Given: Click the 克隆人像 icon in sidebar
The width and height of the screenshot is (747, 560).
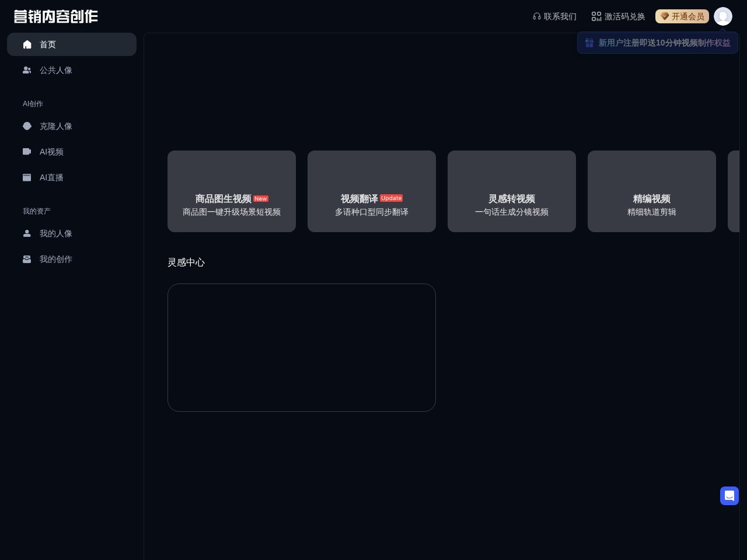Looking at the screenshot, I should point(27,126).
